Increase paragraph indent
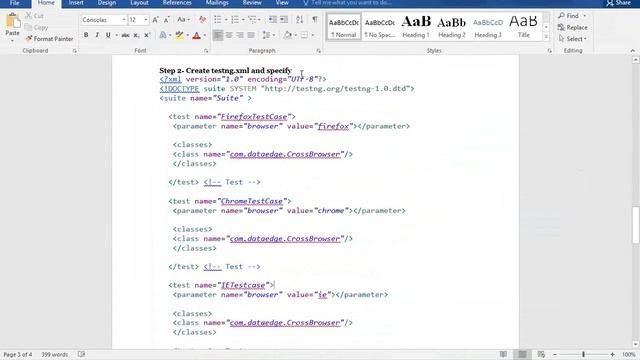Screen dimensions: 640x360 [284, 20]
